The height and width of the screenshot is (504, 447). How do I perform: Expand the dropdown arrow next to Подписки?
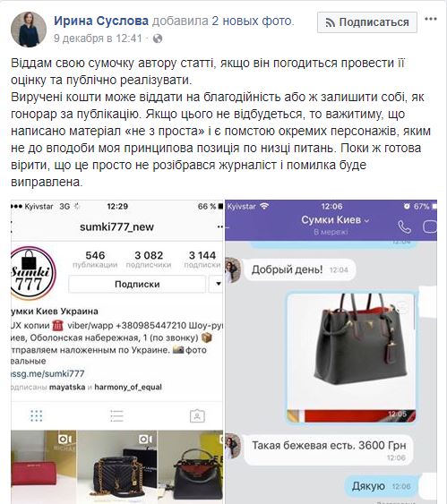[216, 284]
